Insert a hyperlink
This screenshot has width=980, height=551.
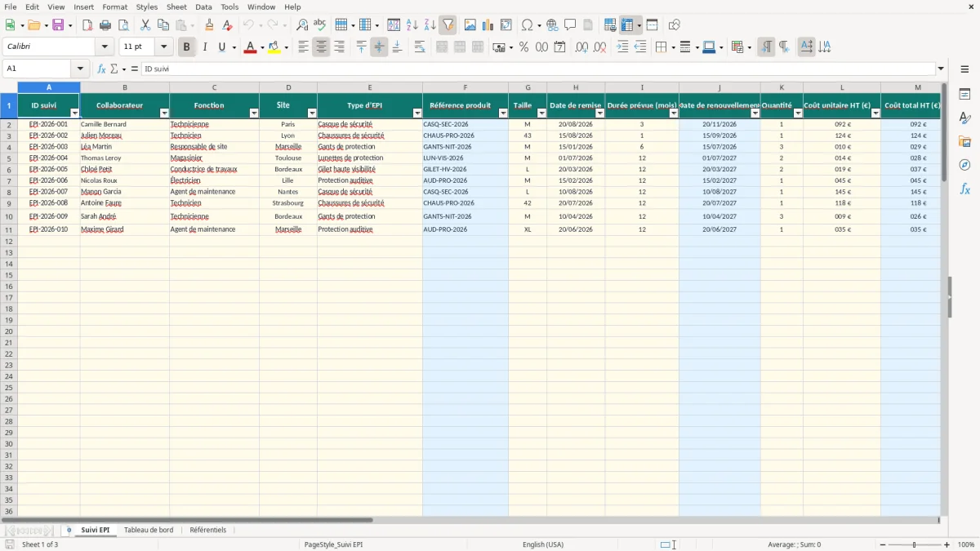[x=552, y=25]
